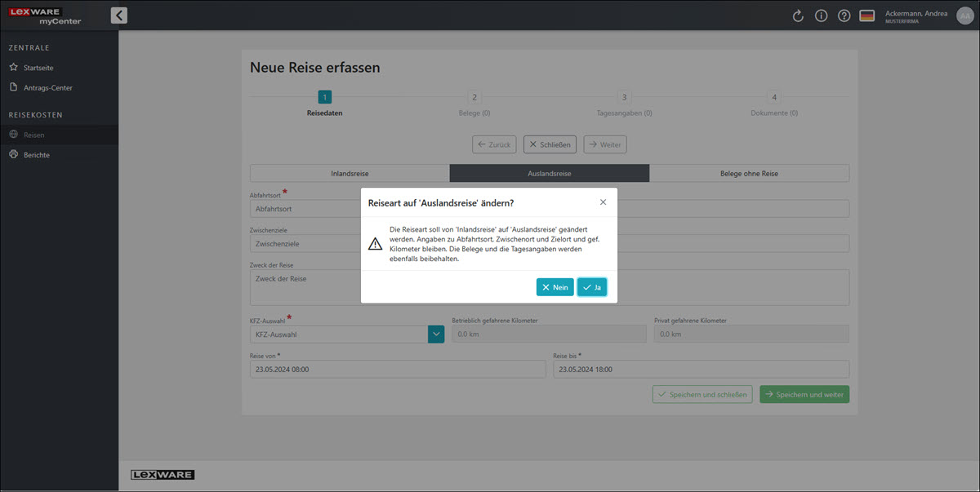Click the refresh icon in the top bar
The image size is (980, 492).
798,16
